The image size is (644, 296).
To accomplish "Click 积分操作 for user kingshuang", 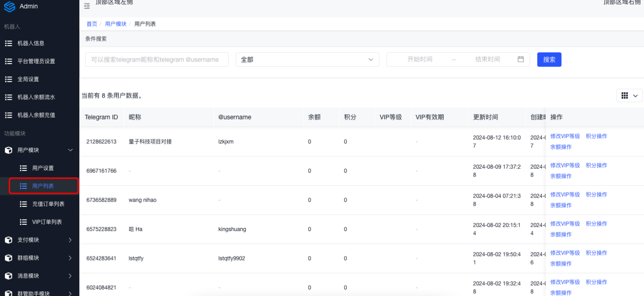I will tap(596, 224).
